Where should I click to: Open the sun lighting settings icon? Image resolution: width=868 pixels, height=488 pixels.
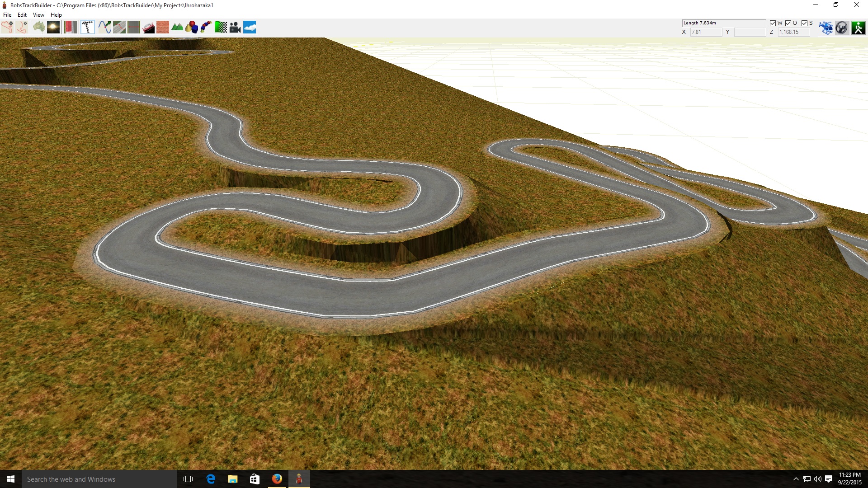53,27
